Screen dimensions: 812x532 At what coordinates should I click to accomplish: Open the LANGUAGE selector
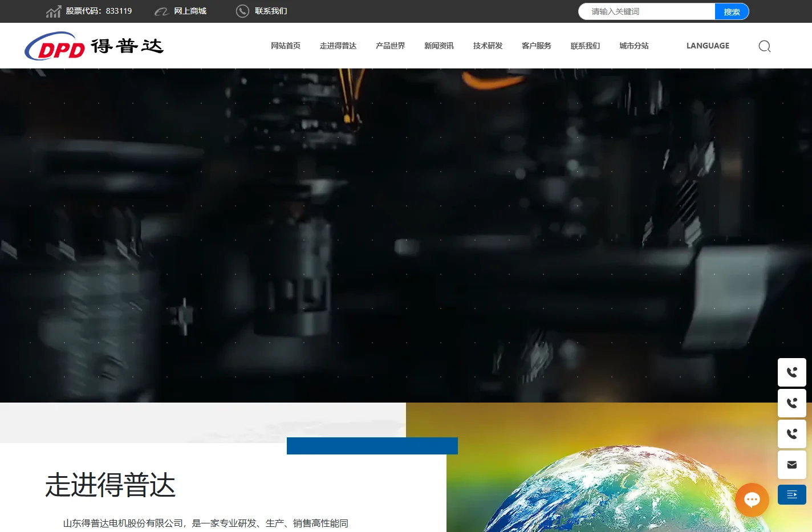[x=708, y=46]
